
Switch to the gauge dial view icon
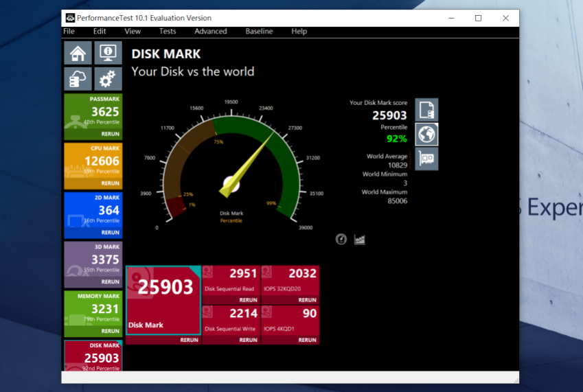(341, 240)
